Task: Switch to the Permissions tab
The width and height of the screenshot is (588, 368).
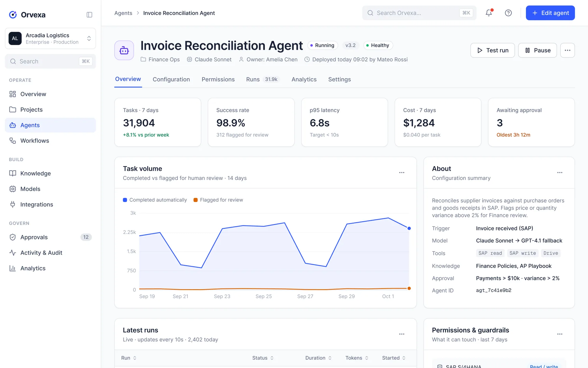Action: [218, 79]
